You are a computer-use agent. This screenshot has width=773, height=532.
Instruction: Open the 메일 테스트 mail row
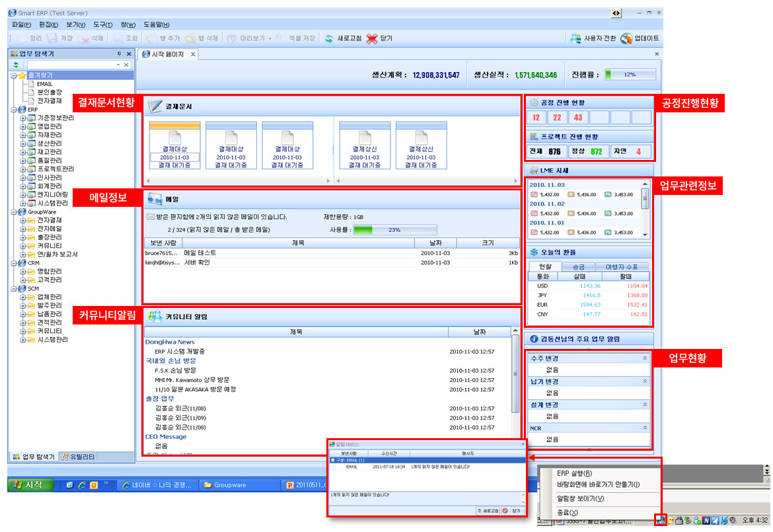point(200,252)
